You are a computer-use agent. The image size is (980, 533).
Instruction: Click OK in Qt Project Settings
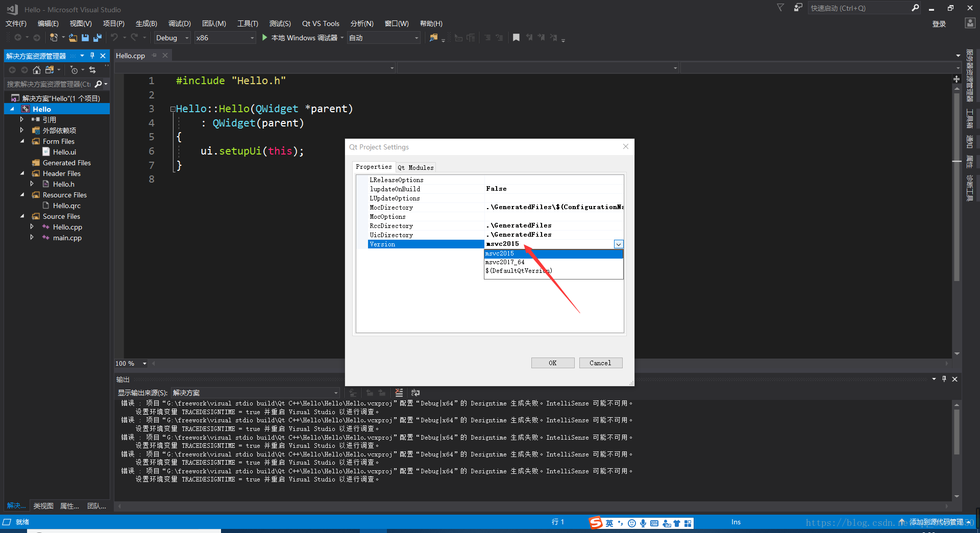[x=553, y=363]
